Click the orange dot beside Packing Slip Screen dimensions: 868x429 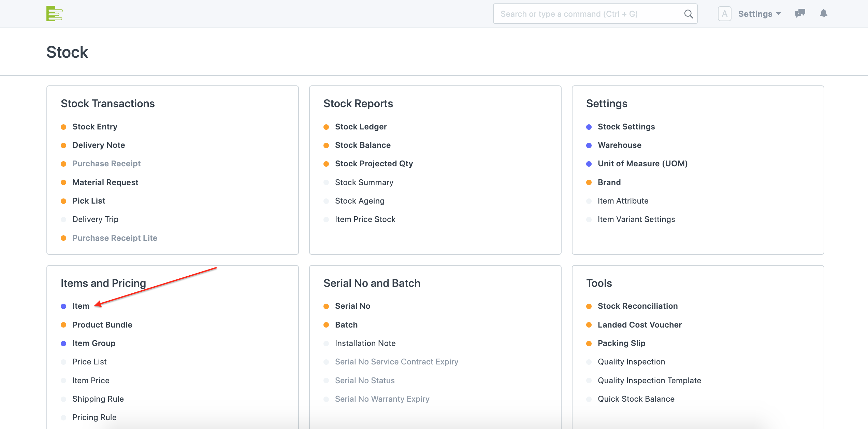(589, 344)
